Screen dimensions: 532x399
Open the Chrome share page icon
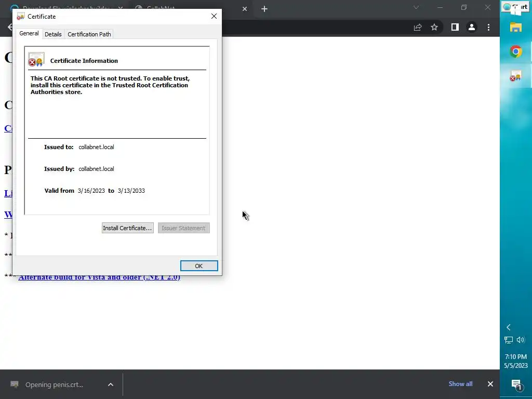418,28
